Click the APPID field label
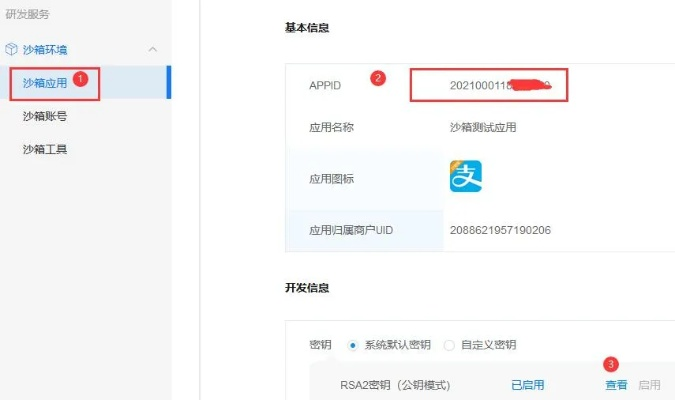Image resolution: width=675 pixels, height=400 pixels. coord(325,85)
